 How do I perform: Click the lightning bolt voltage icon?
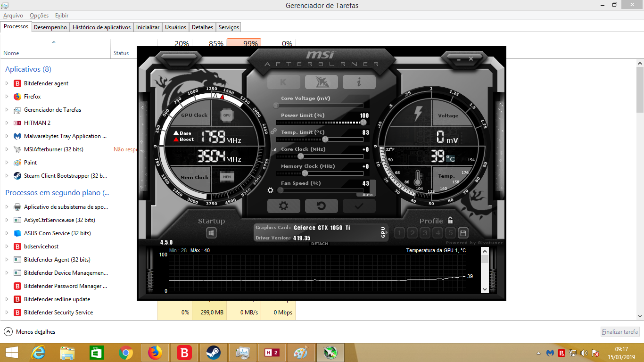pyautogui.click(x=418, y=114)
